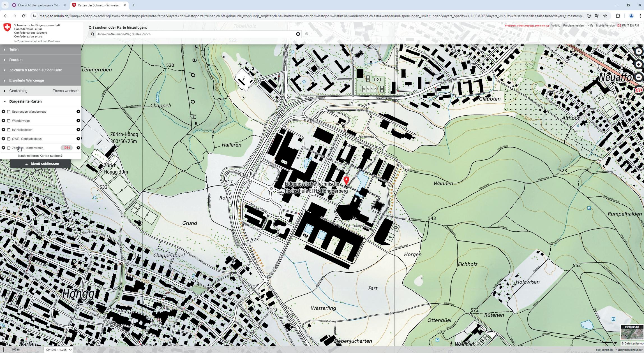
Task: Collapse the Dargestellte Karten section
Action: click(25, 101)
